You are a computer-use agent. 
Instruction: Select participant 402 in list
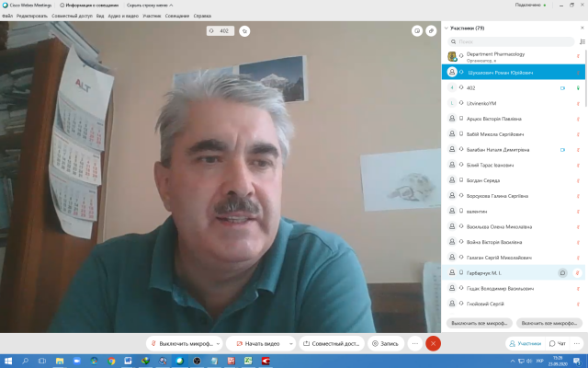click(x=513, y=88)
